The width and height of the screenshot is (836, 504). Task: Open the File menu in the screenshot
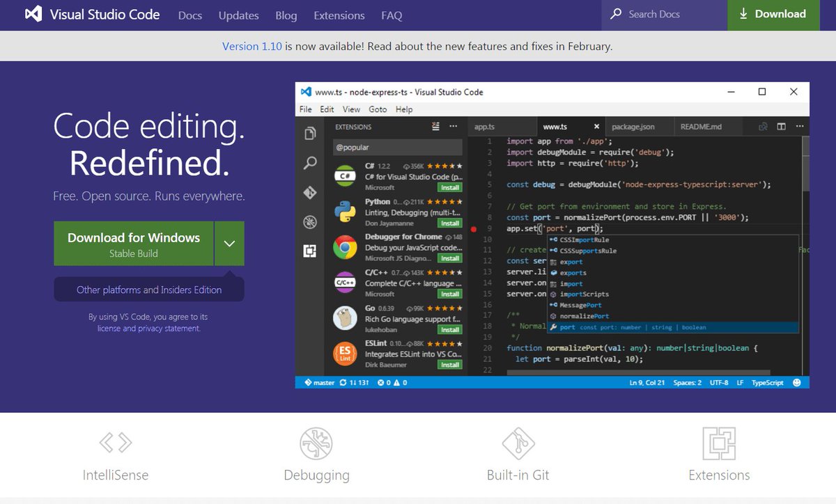[x=306, y=109]
